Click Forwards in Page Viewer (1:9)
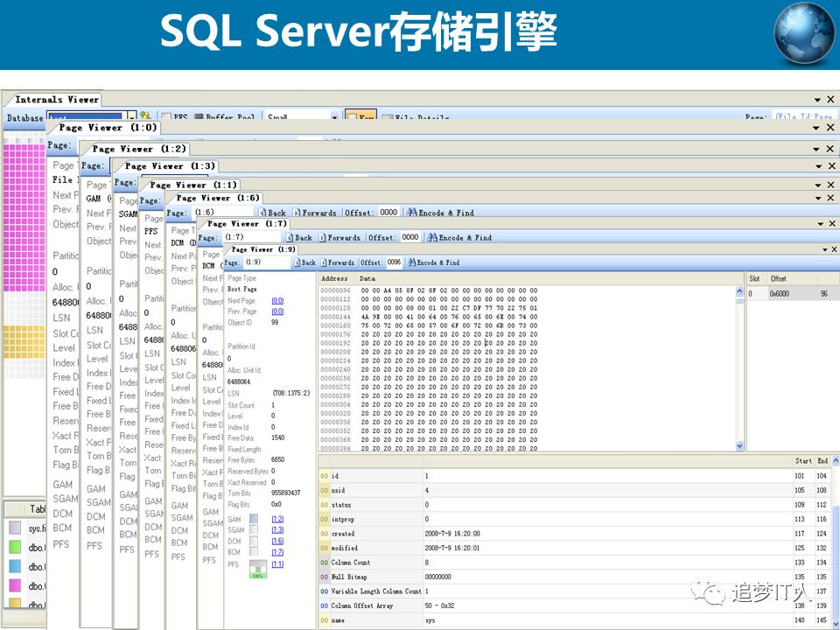840x630 pixels. [337, 262]
